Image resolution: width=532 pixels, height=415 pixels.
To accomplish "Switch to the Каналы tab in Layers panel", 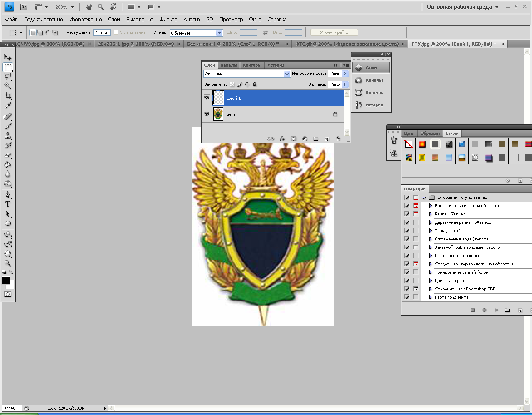I will point(229,65).
